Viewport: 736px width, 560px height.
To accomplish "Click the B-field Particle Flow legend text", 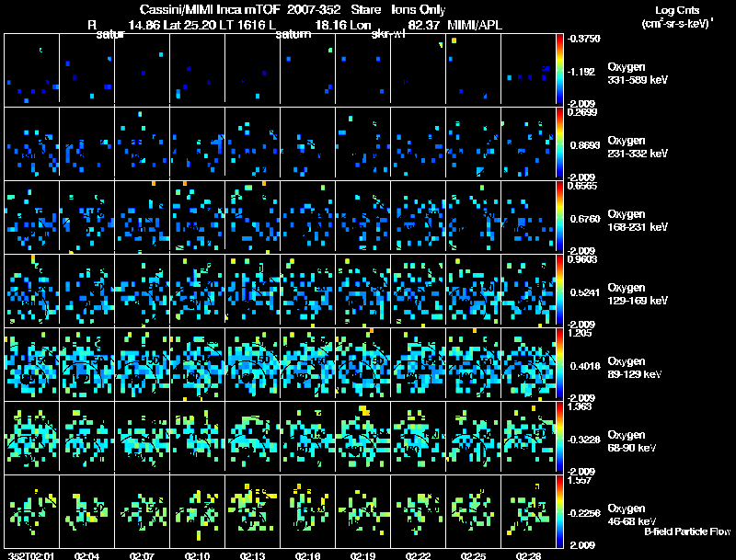I will pyautogui.click(x=687, y=531).
